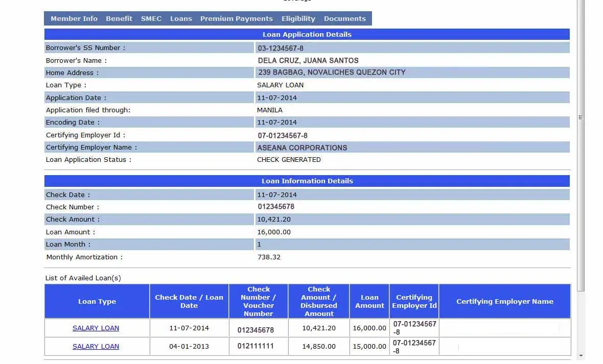The height and width of the screenshot is (364, 603).
Task: Select the Application filed through label
Action: (88, 110)
